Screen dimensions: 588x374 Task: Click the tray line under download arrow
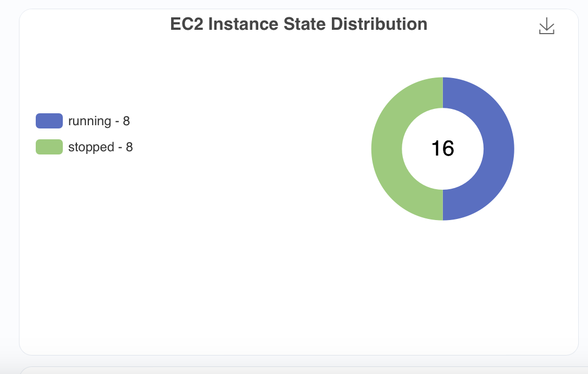click(547, 33)
